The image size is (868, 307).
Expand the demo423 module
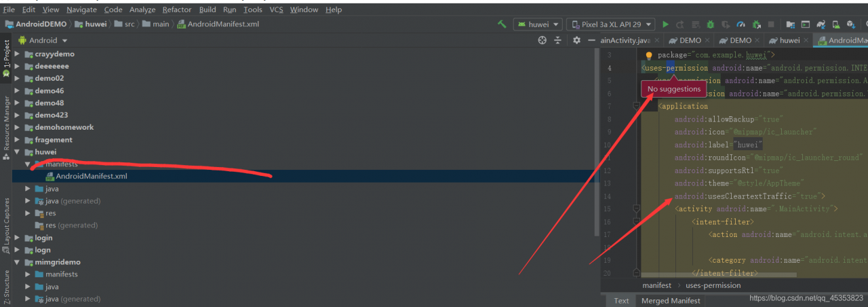(x=18, y=115)
